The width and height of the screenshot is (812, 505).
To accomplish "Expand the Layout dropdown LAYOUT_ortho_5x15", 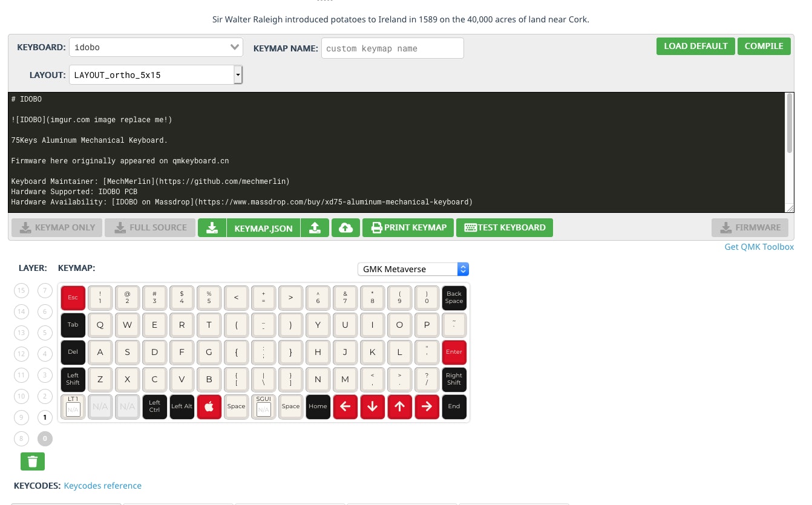I will (156, 75).
